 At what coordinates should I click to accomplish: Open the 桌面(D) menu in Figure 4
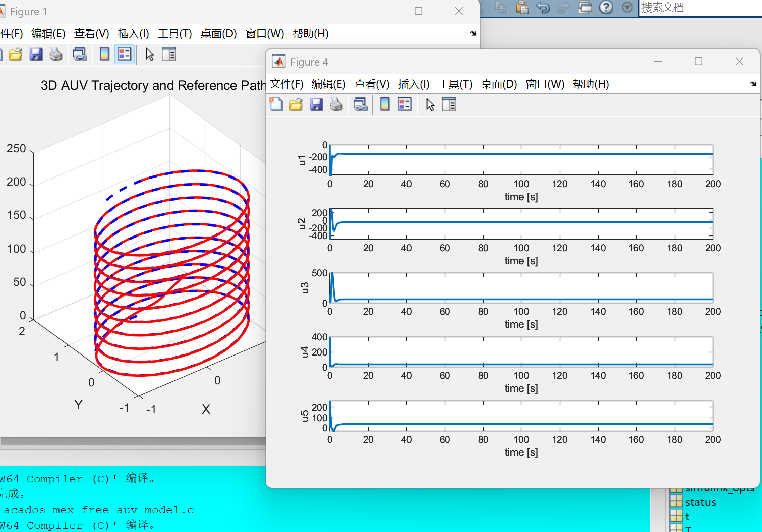[499, 84]
